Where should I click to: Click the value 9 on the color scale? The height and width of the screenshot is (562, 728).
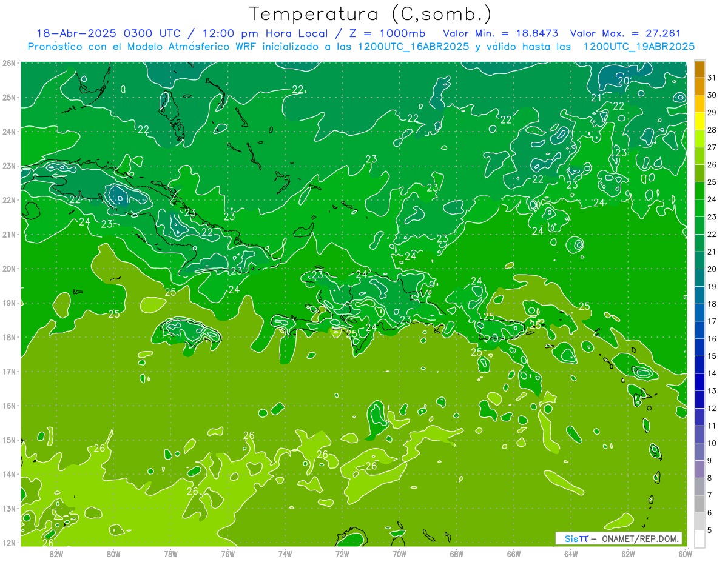coord(710,460)
